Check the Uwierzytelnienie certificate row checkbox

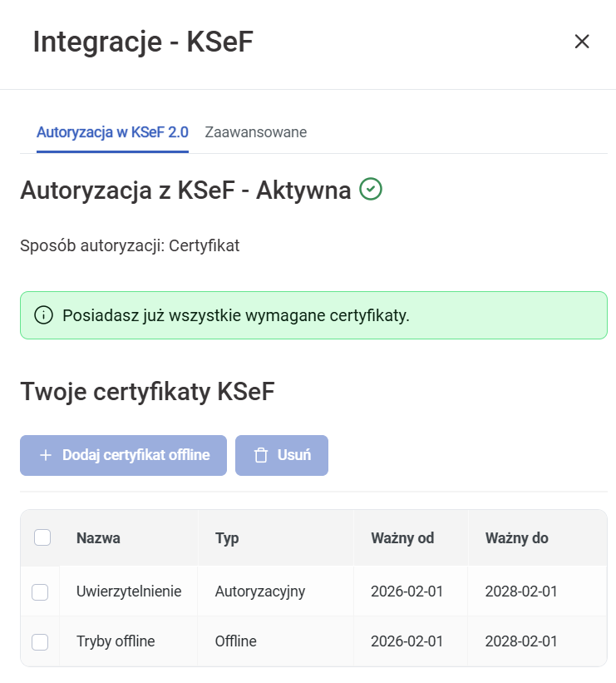click(40, 592)
